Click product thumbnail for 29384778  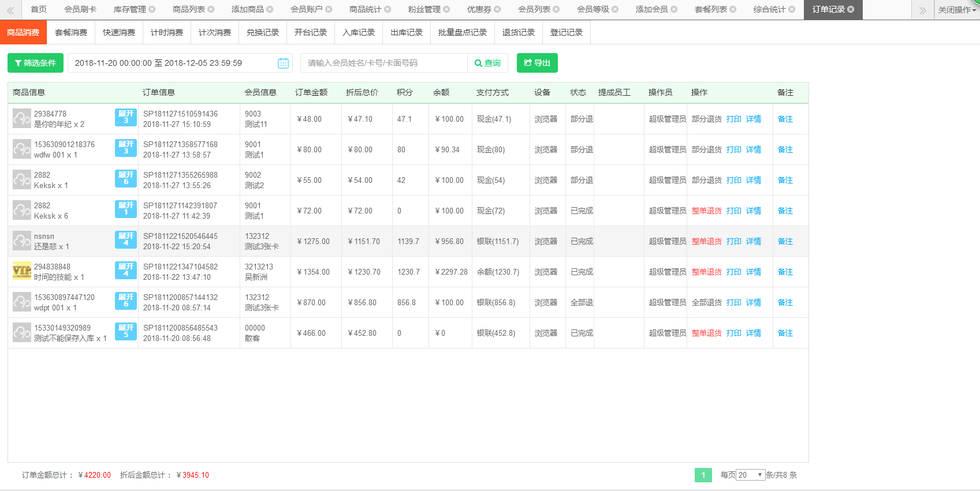pos(22,119)
